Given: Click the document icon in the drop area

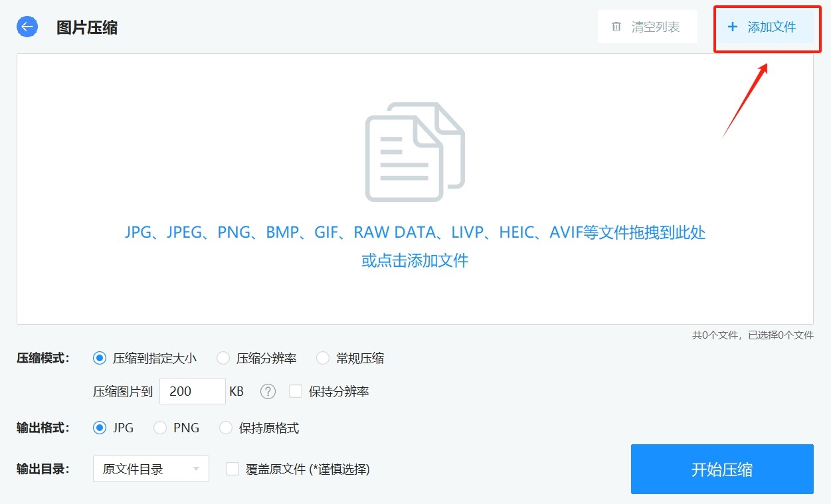Looking at the screenshot, I should pos(415,152).
